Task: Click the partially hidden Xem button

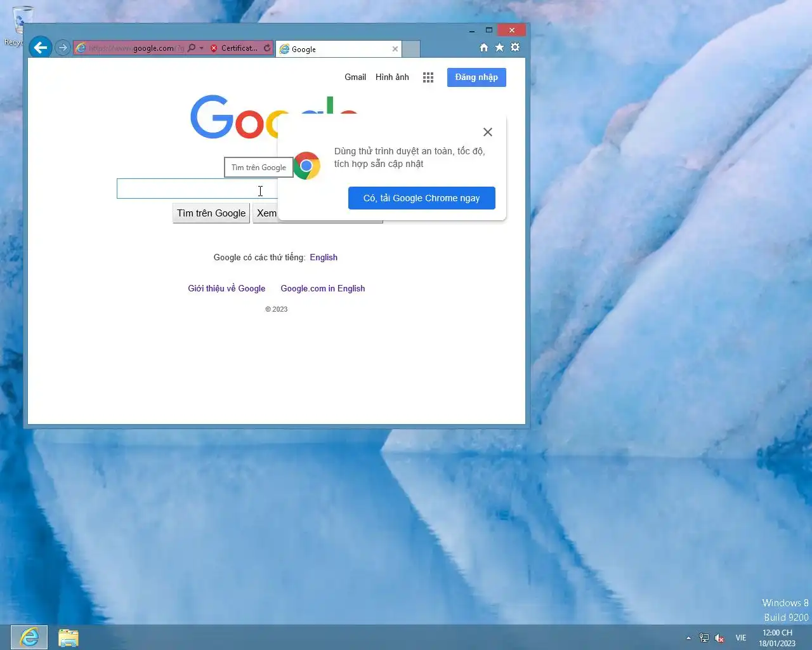Action: pyautogui.click(x=266, y=213)
